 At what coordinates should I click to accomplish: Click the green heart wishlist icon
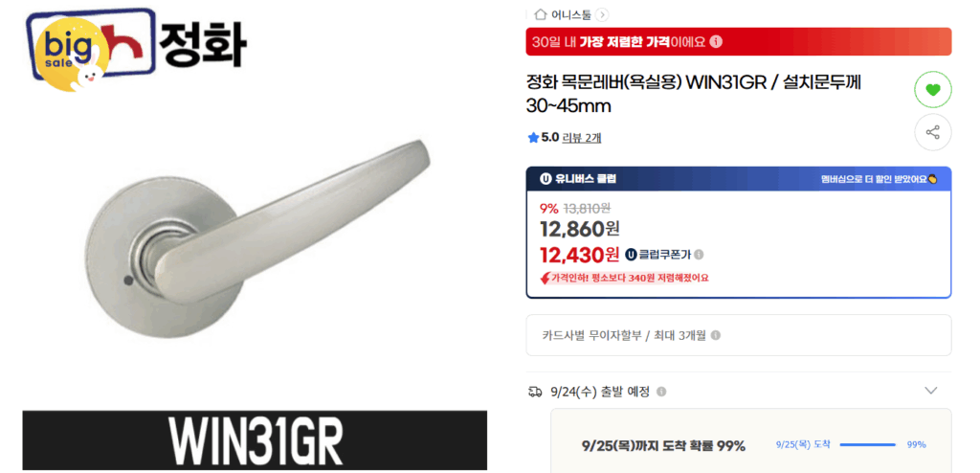tap(932, 90)
